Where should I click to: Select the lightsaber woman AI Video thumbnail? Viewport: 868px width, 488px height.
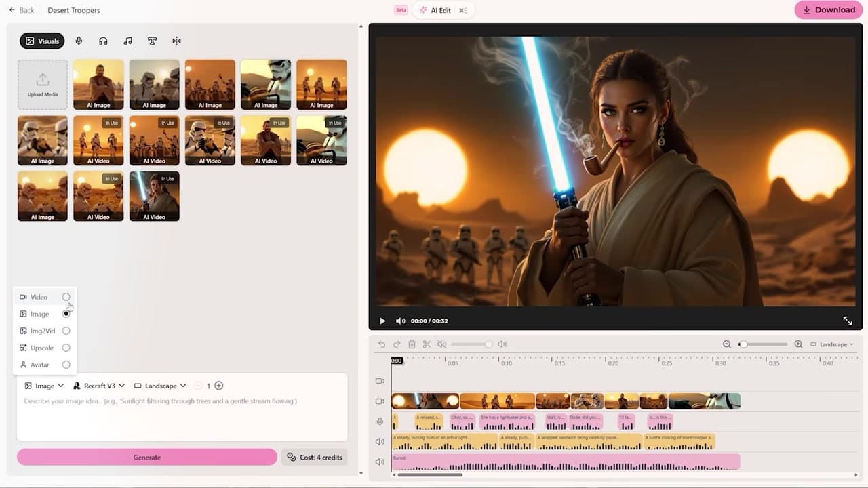(x=155, y=196)
